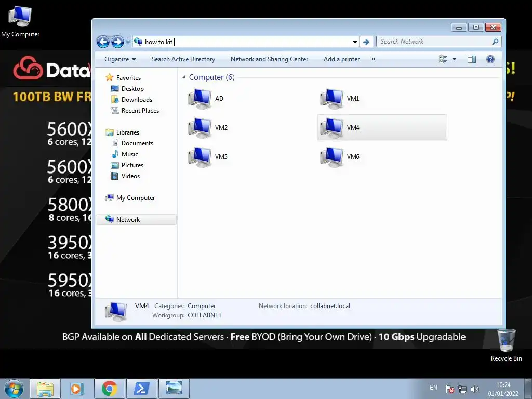The width and height of the screenshot is (532, 399).
Task: Toggle the preview pane
Action: pyautogui.click(x=472, y=59)
